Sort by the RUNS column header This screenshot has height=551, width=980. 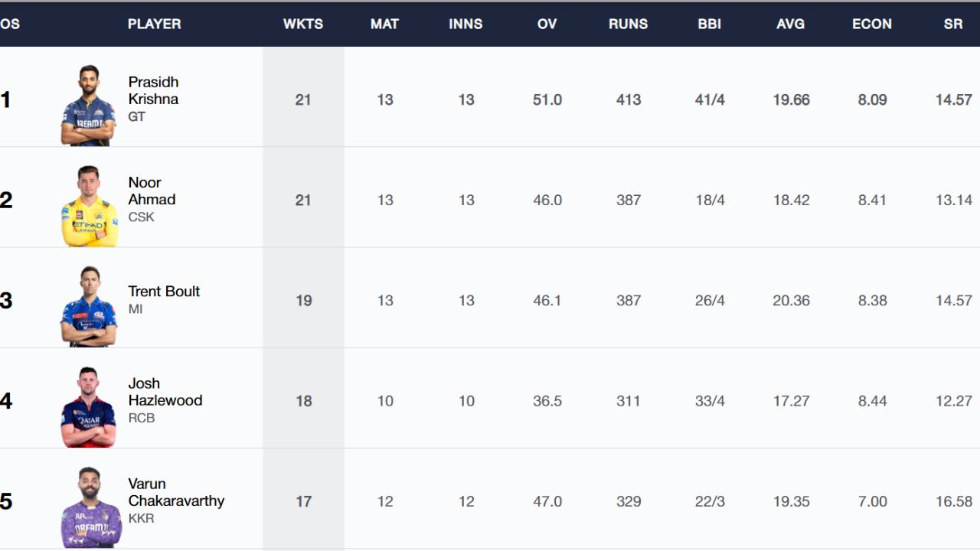629,24
